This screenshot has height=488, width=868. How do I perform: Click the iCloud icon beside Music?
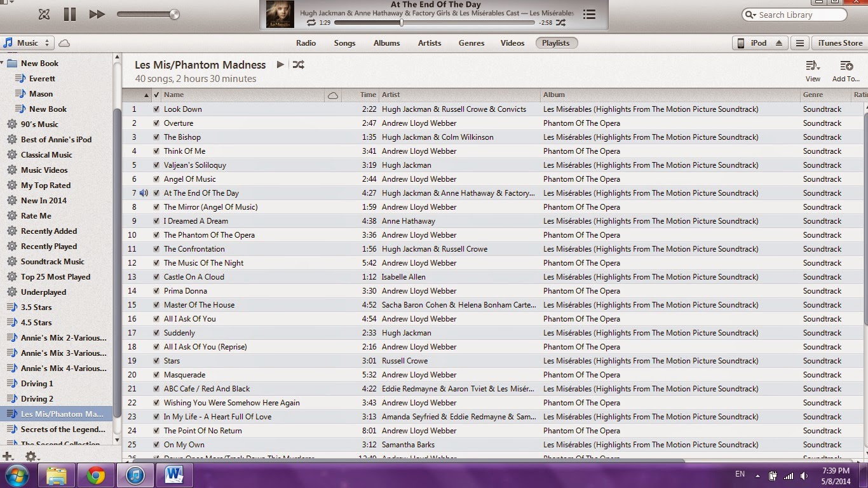[64, 43]
